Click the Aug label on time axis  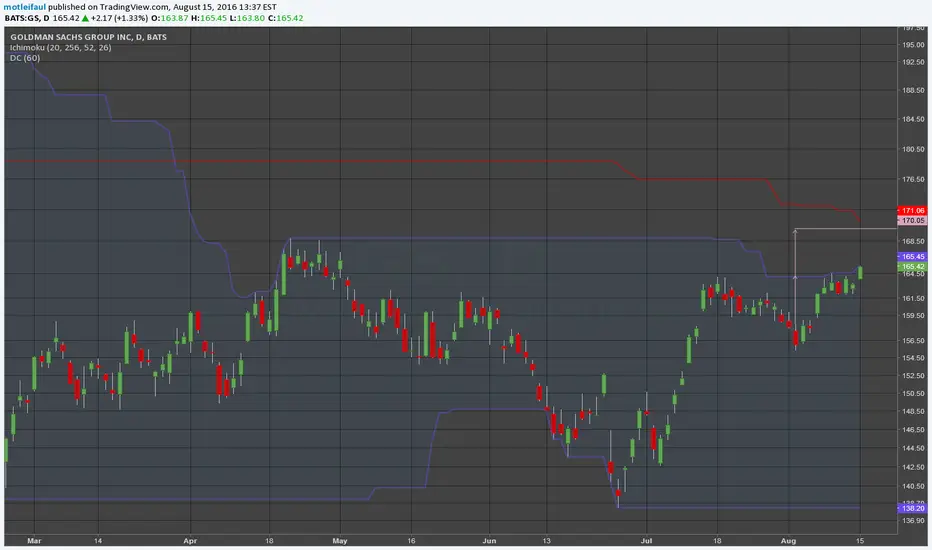coord(788,541)
